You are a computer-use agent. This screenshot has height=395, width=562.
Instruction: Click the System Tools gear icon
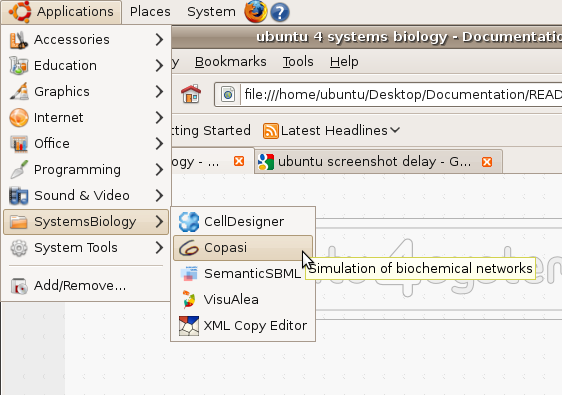19,248
